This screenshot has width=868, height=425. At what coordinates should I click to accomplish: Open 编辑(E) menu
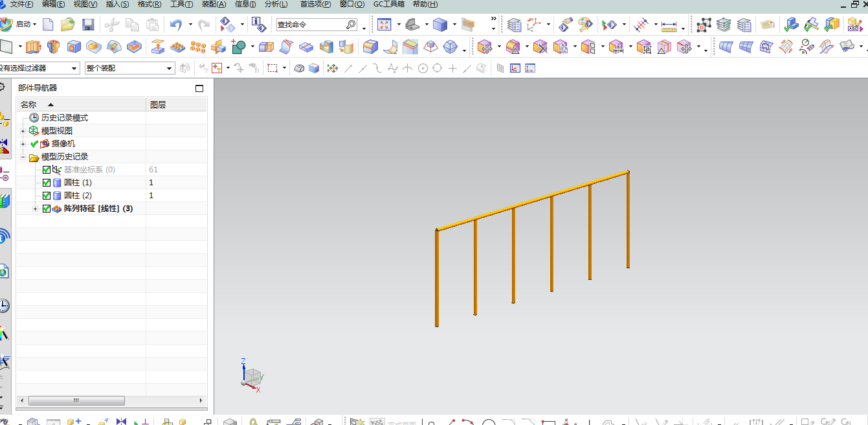coord(53,5)
